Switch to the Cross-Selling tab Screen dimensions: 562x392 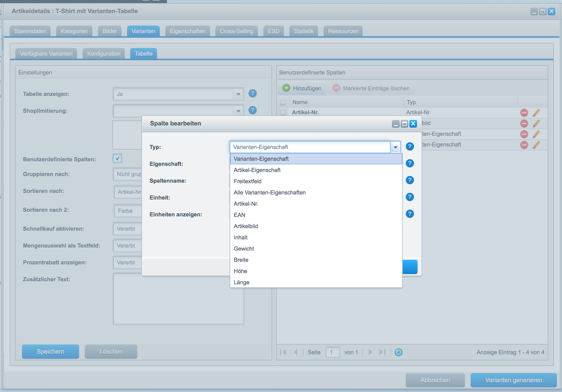click(237, 31)
